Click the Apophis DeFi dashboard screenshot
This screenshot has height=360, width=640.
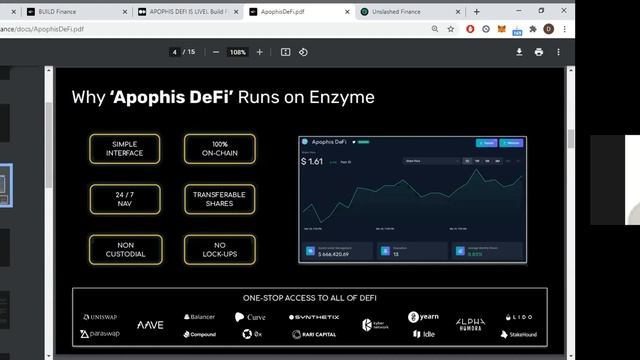click(x=413, y=200)
